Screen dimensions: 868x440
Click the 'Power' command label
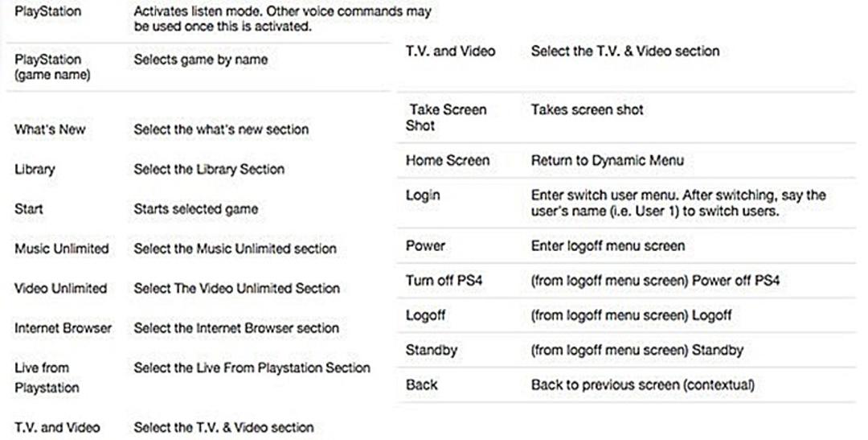coord(425,246)
